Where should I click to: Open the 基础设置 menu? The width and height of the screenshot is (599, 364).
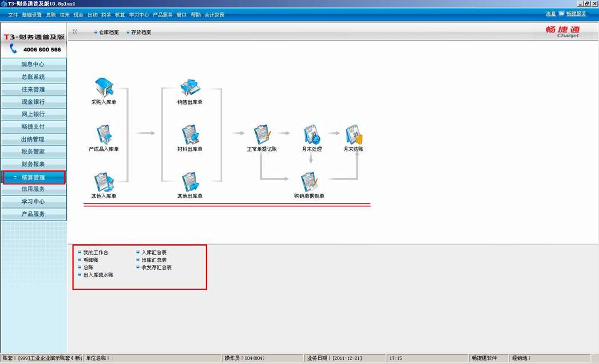[31, 15]
